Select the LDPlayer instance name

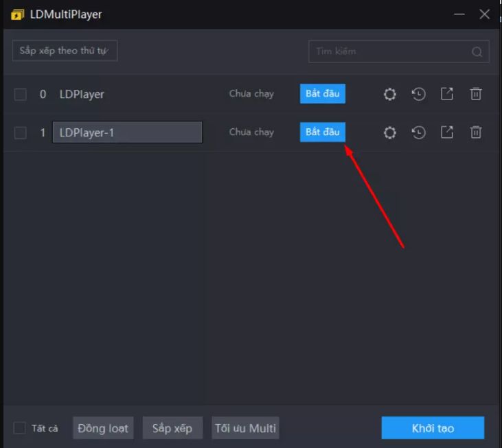82,94
